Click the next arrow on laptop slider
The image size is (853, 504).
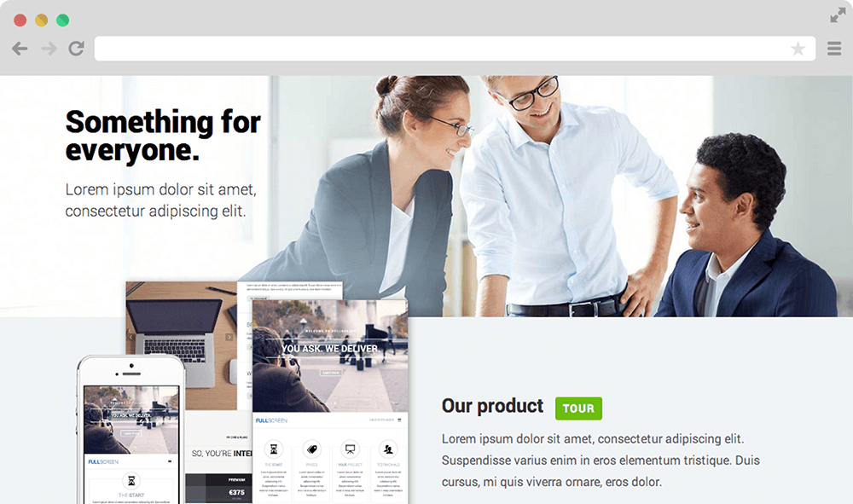tap(229, 337)
